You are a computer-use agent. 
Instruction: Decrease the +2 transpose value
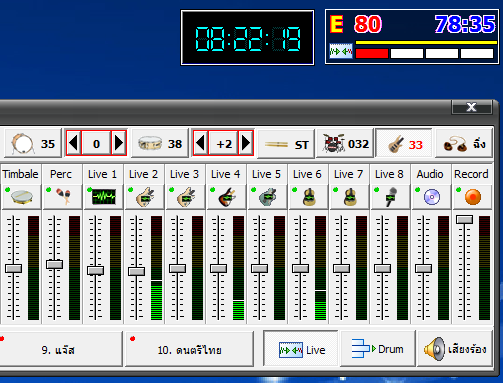201,143
